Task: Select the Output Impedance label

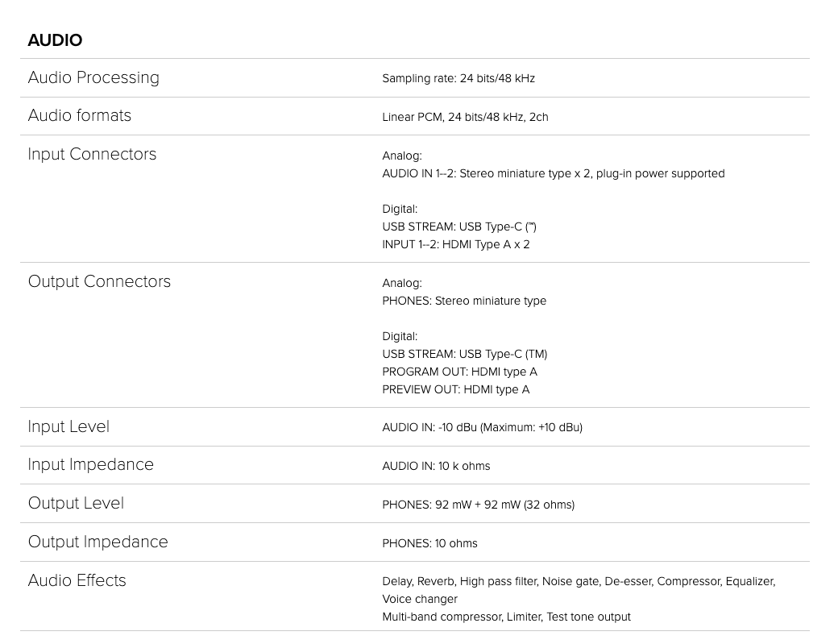Action: tap(97, 542)
